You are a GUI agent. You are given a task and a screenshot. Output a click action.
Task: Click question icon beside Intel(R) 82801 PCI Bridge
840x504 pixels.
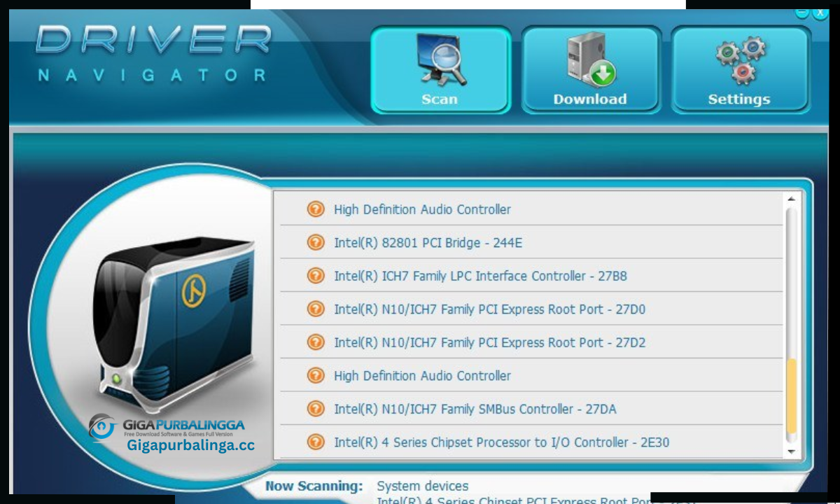click(x=316, y=242)
